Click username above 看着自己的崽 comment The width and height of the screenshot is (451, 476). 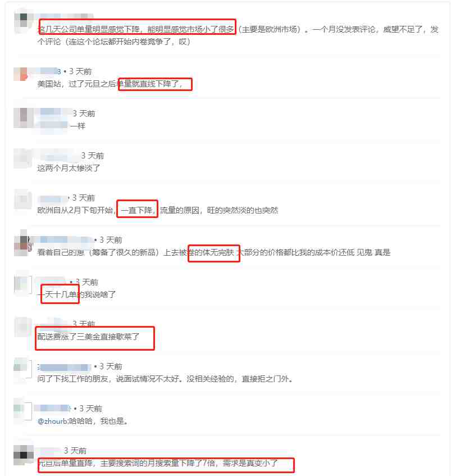[x=64, y=240]
